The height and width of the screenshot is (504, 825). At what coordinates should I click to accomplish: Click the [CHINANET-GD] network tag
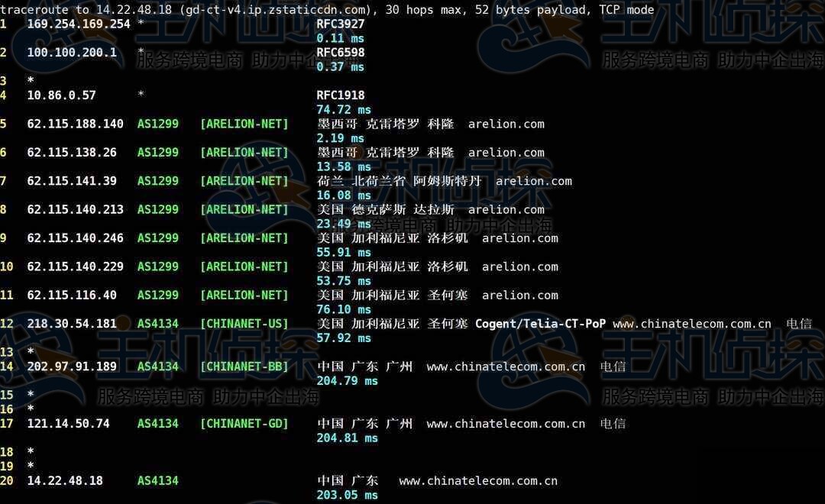point(244,424)
